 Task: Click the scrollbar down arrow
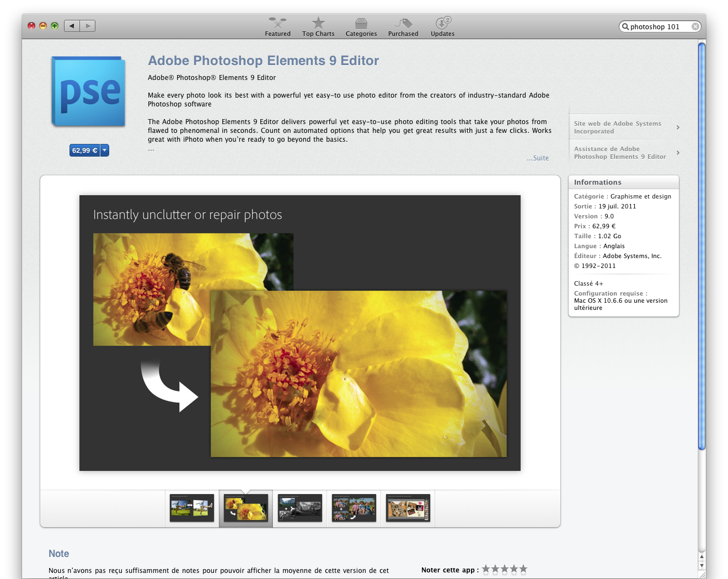click(x=702, y=565)
